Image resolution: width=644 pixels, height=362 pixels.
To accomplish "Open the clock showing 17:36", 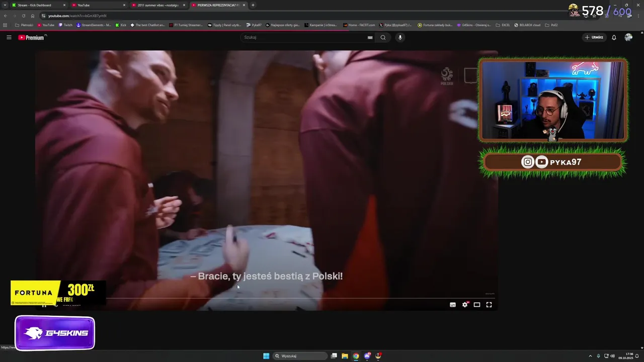I will pos(626,356).
